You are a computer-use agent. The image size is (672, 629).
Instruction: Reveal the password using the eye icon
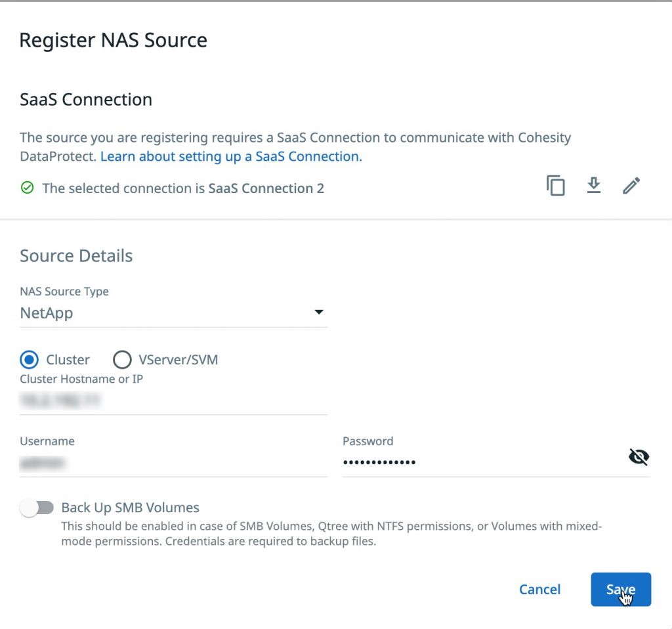639,456
